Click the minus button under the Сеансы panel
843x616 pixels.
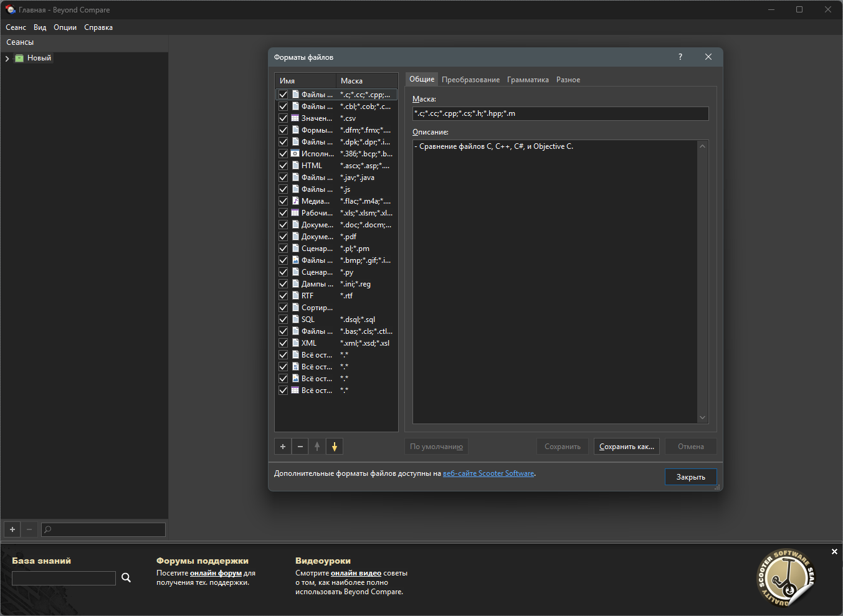(x=29, y=529)
